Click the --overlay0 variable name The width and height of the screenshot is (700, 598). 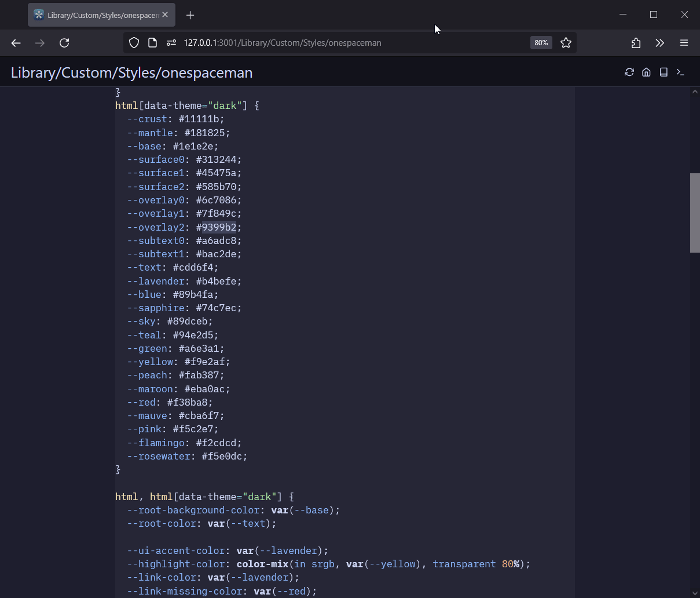coord(156,200)
